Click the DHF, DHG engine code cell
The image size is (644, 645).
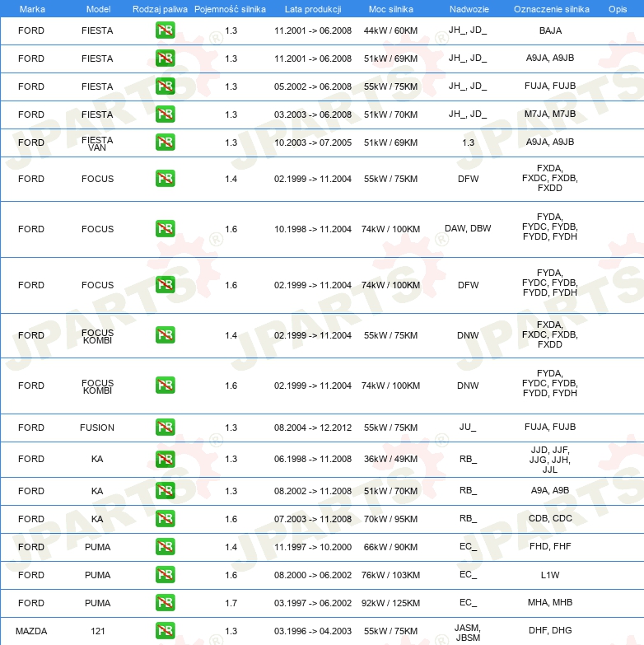(x=550, y=630)
